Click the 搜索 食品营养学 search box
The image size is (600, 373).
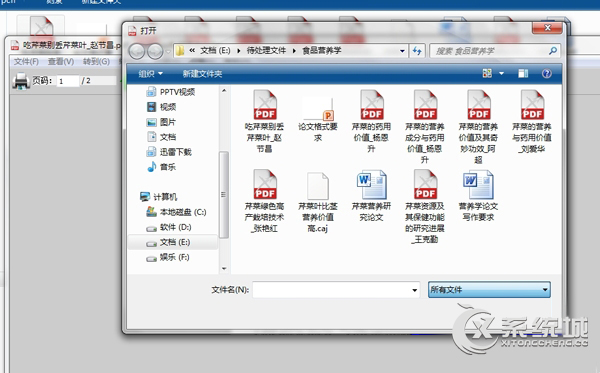coord(495,50)
